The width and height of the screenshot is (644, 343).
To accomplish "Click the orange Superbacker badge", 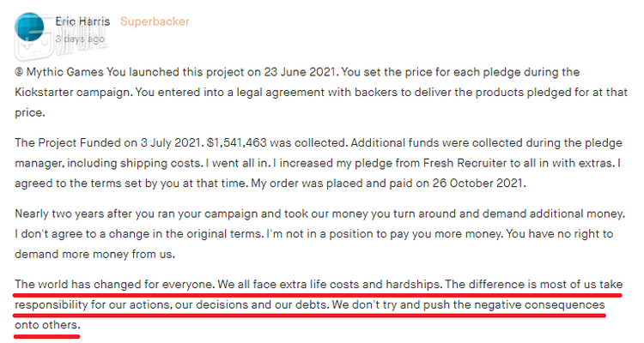I will pyautogui.click(x=155, y=21).
